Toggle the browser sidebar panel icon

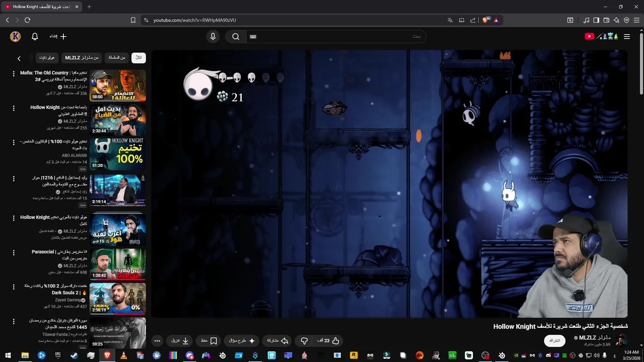point(596,20)
